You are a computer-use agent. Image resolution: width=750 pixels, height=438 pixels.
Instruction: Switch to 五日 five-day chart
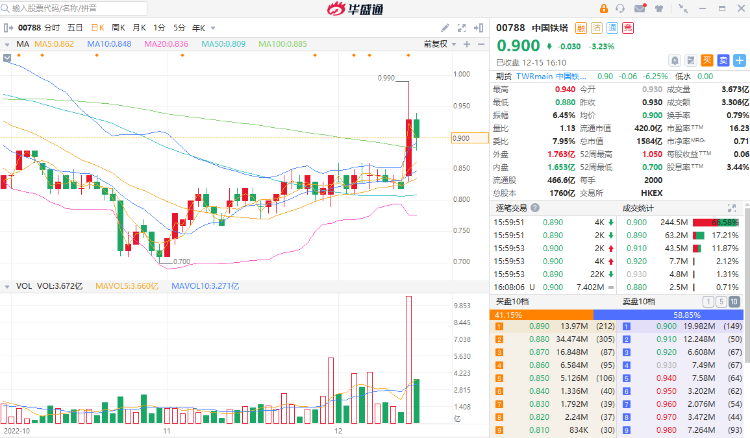coord(75,28)
